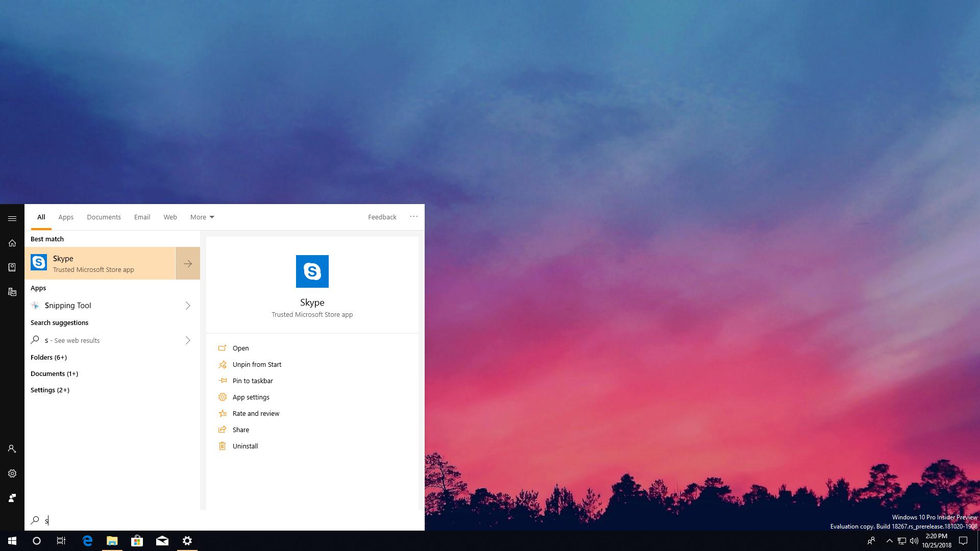Open the Notebook icon in search sidebar

click(12, 267)
